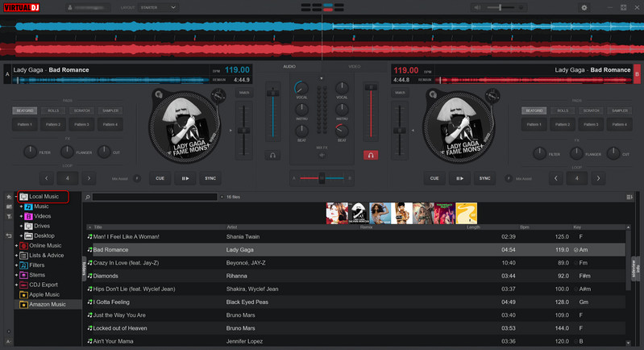644x350 pixels.
Task: Select deck A SAMPLER pads tab
Action: coord(110,110)
